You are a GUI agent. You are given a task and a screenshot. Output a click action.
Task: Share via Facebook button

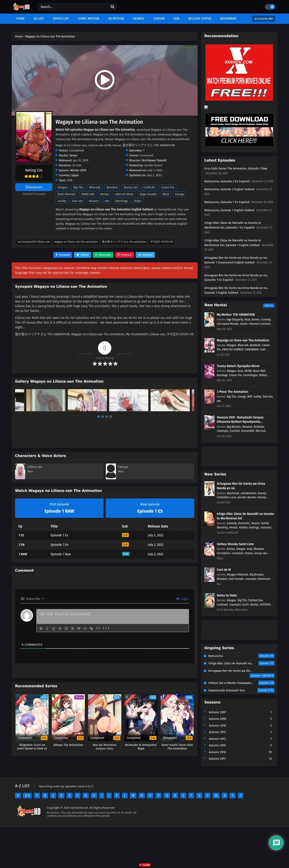[x=63, y=255]
